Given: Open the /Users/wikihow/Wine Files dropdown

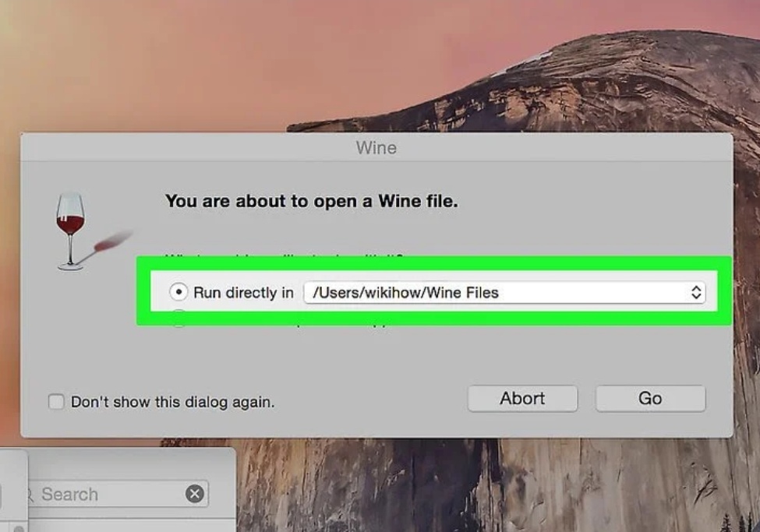Looking at the screenshot, I should point(499,293).
